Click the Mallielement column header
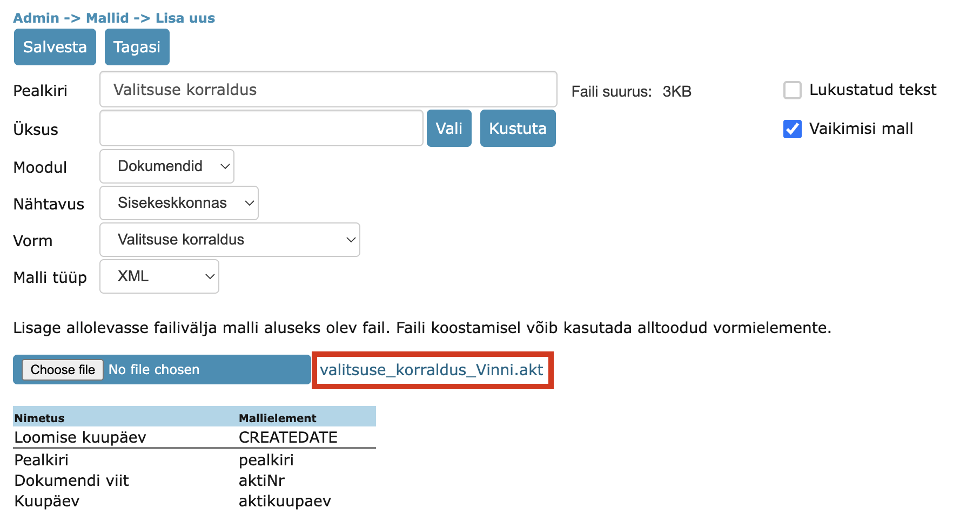This screenshot has height=515, width=980. pos(278,418)
